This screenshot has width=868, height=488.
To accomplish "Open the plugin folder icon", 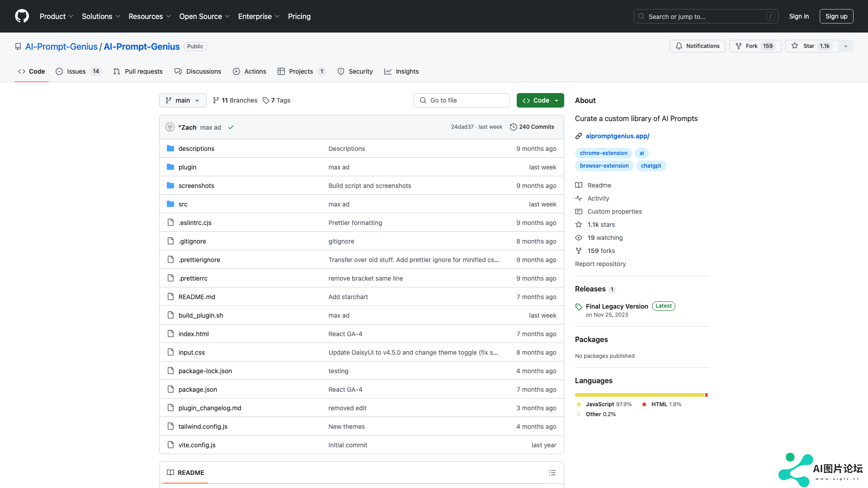I will (170, 167).
